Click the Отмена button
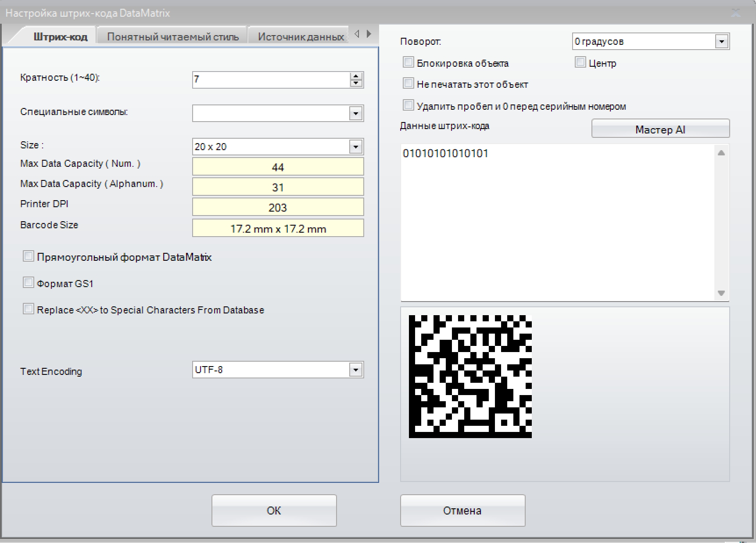 point(462,511)
